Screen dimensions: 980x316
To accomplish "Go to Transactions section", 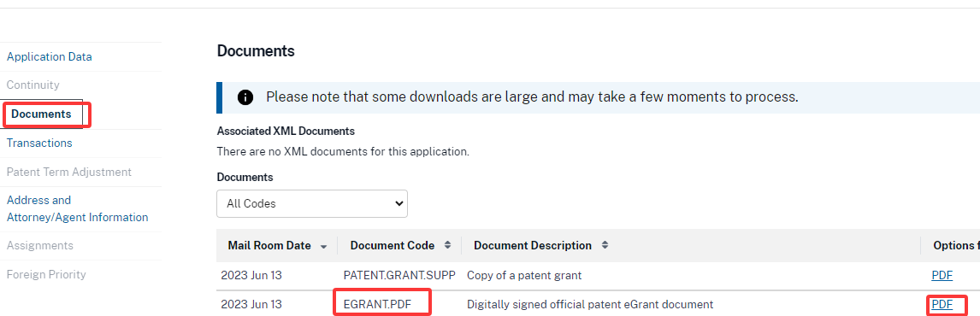I will coord(39,143).
